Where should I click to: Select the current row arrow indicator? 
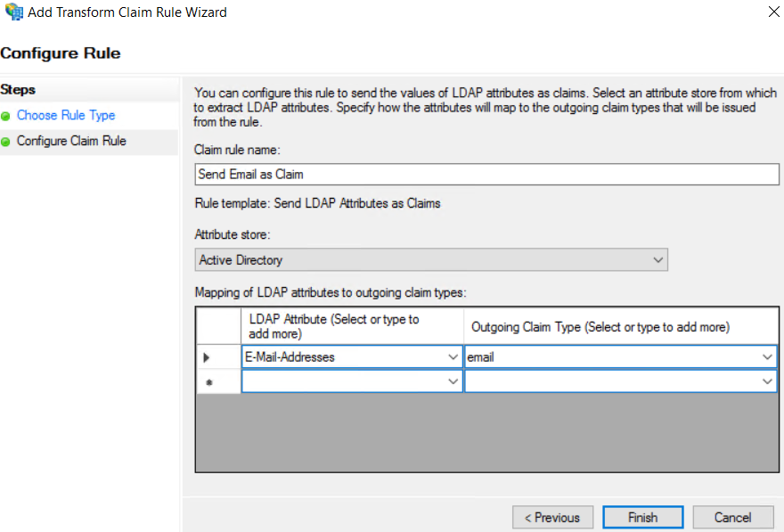[208, 357]
